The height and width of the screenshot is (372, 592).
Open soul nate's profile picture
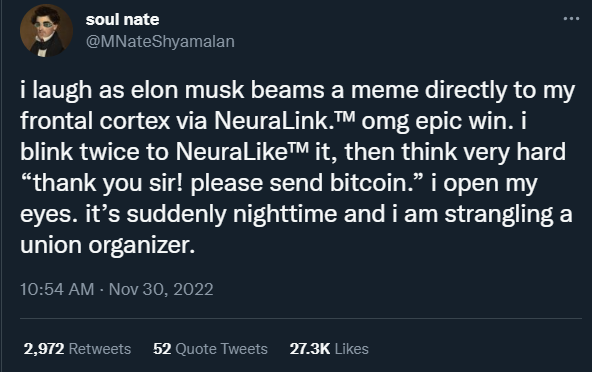46,31
